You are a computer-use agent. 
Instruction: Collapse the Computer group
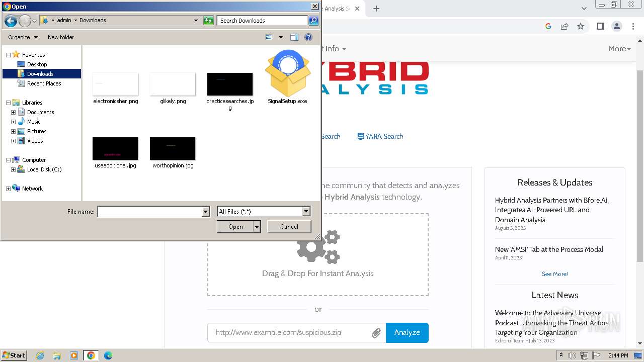pos(8,160)
